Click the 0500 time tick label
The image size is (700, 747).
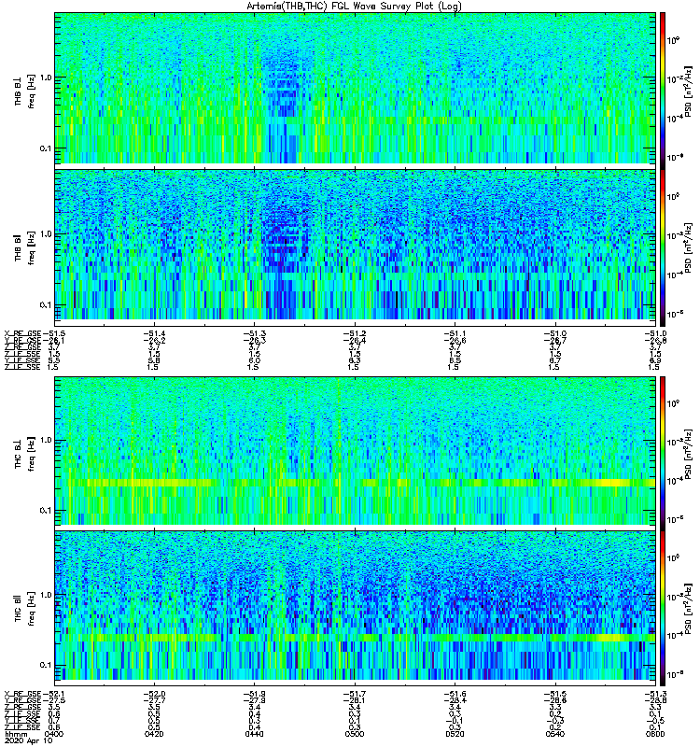355,734
